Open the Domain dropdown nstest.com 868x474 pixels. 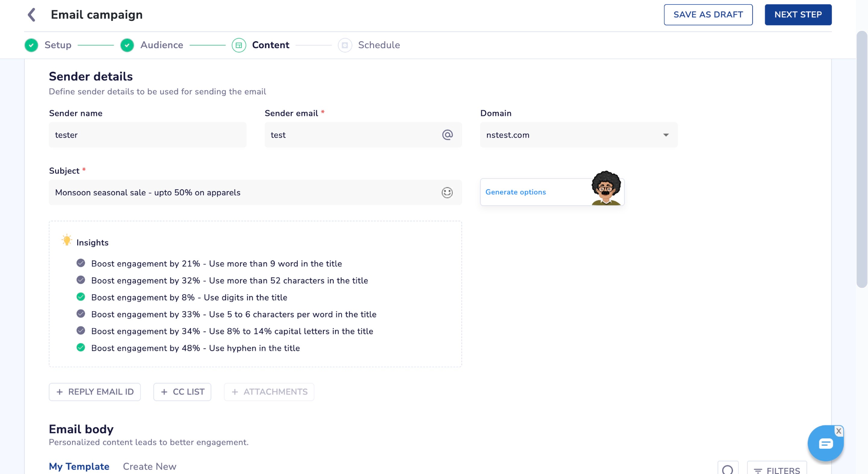[579, 135]
